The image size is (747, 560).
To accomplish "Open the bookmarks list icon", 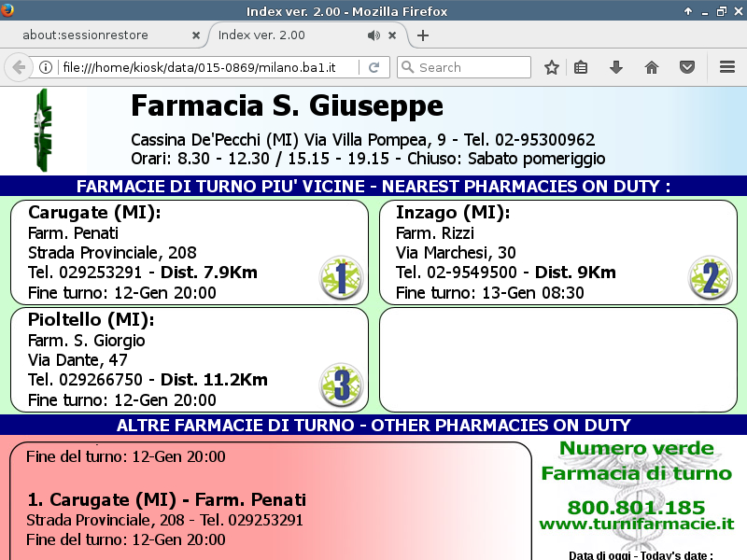I will 581,67.
